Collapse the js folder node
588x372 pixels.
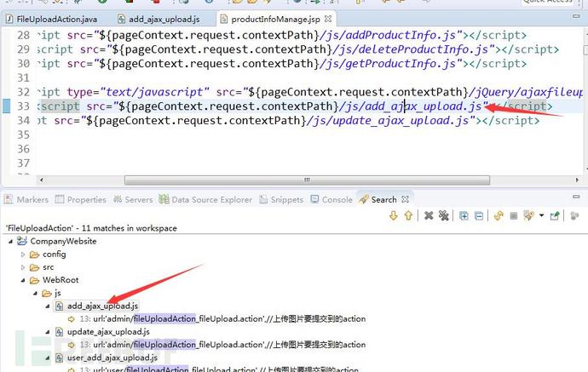coord(35,293)
